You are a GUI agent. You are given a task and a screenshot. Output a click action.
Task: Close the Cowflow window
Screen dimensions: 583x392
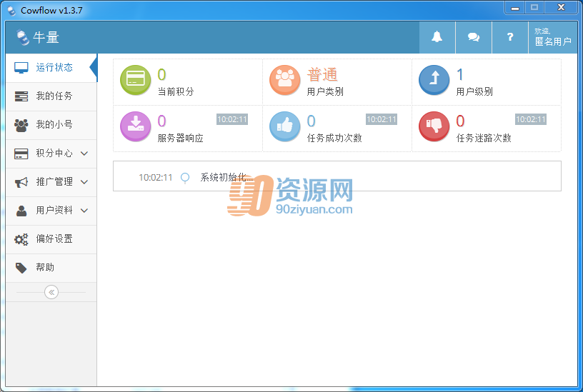point(561,7)
